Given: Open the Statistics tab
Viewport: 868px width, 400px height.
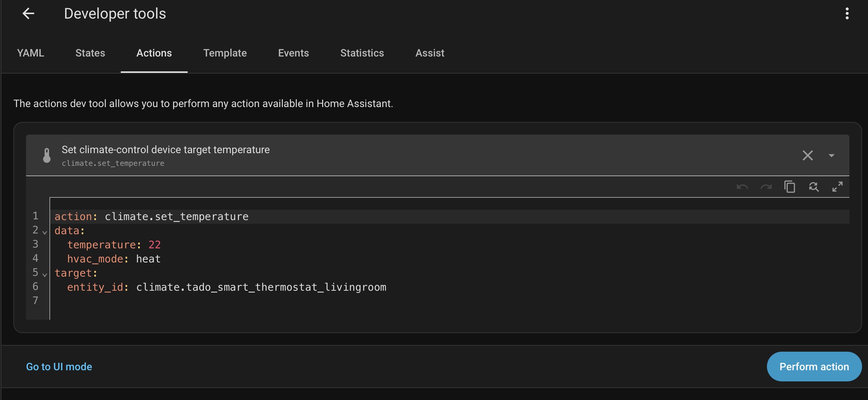Looking at the screenshot, I should tap(362, 53).
